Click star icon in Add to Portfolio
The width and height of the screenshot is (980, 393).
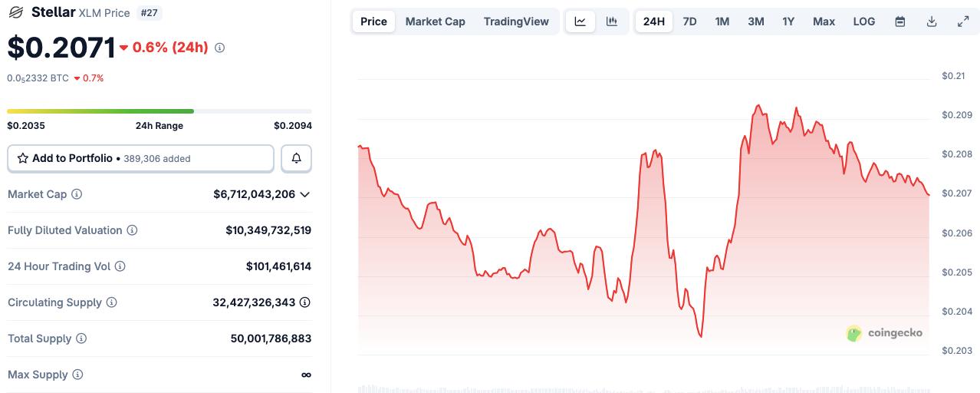pos(23,158)
